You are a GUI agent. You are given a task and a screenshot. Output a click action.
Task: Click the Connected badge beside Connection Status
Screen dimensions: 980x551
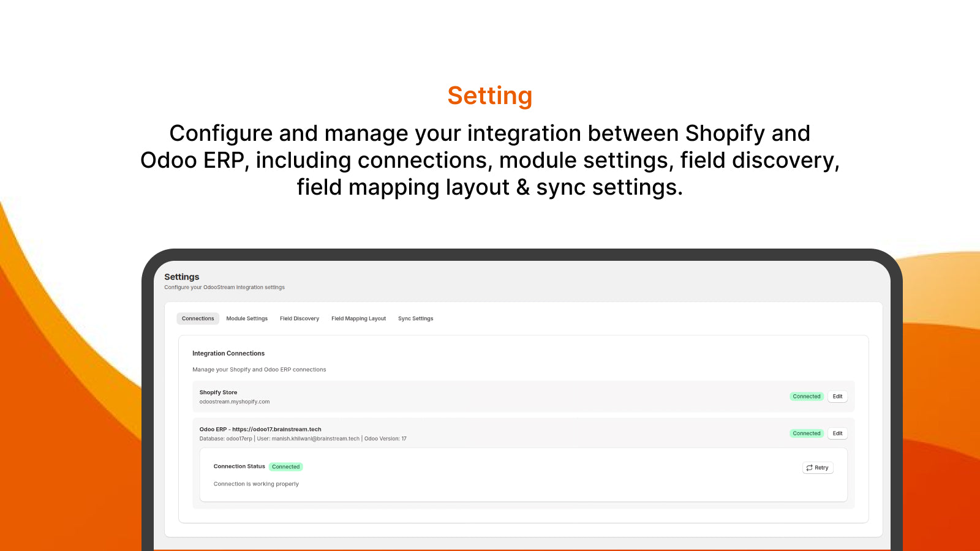pos(285,467)
